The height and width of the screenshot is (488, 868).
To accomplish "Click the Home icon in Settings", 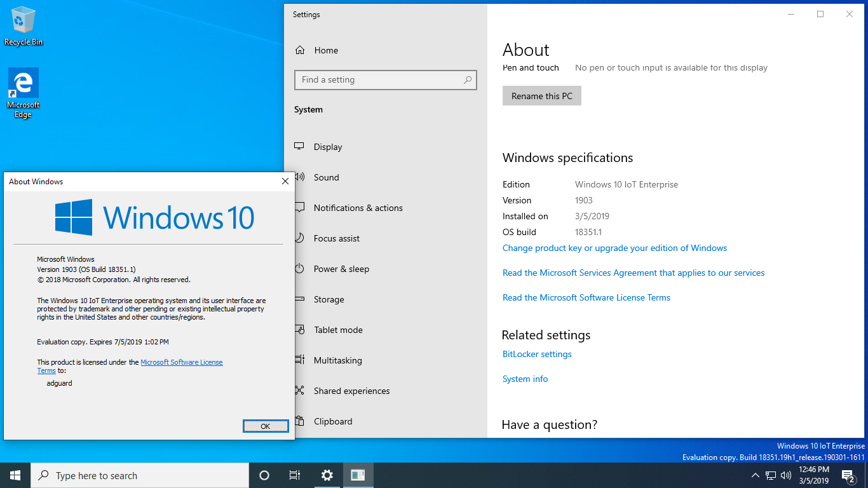I will (301, 50).
